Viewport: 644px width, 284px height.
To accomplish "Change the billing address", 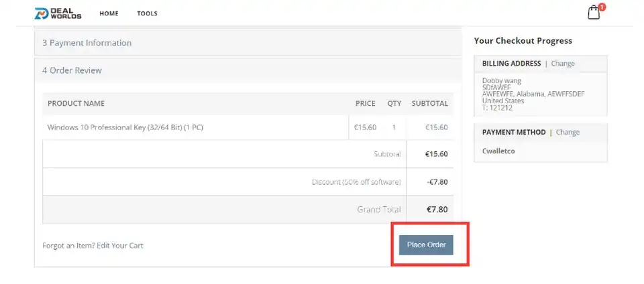I will [563, 64].
